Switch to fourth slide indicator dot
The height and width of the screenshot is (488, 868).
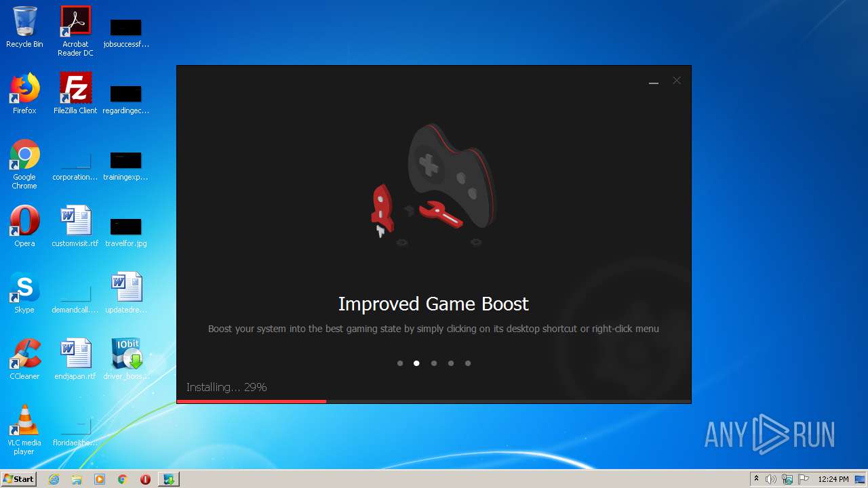coord(451,363)
